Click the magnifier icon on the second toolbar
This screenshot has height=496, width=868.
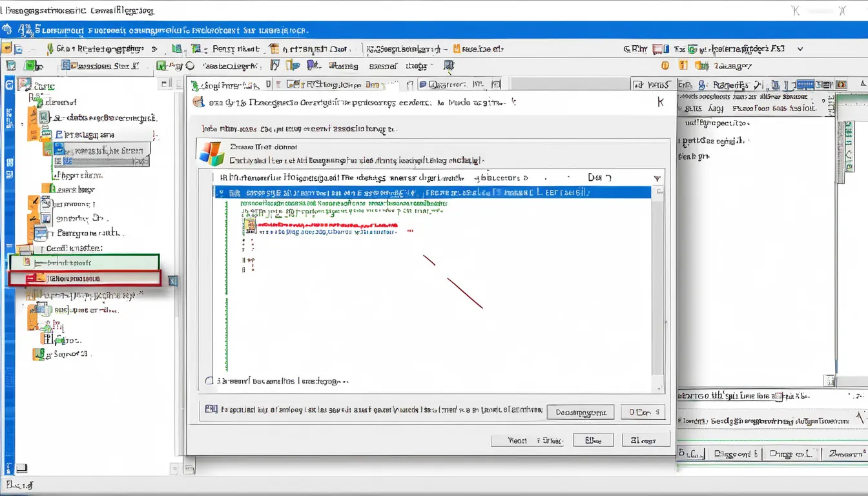189,65
